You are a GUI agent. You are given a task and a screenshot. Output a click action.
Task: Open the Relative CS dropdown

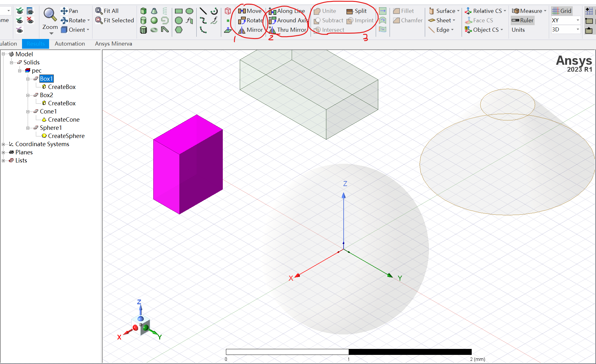[486, 11]
